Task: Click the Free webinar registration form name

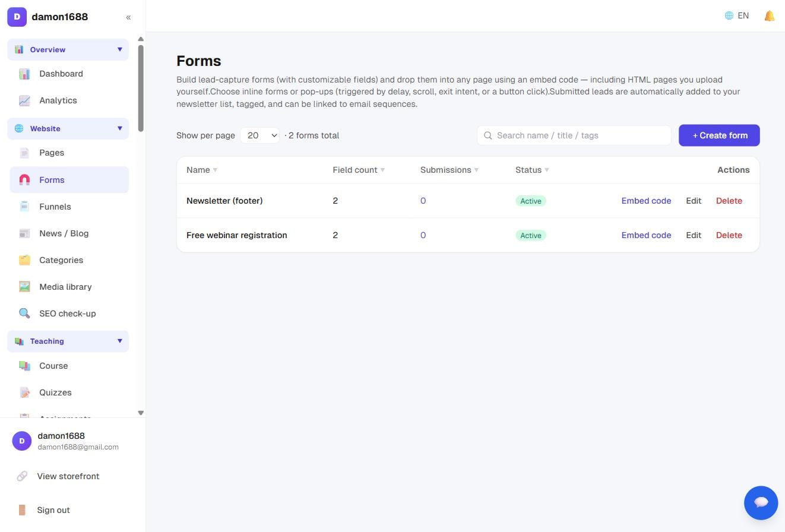Action: click(237, 235)
